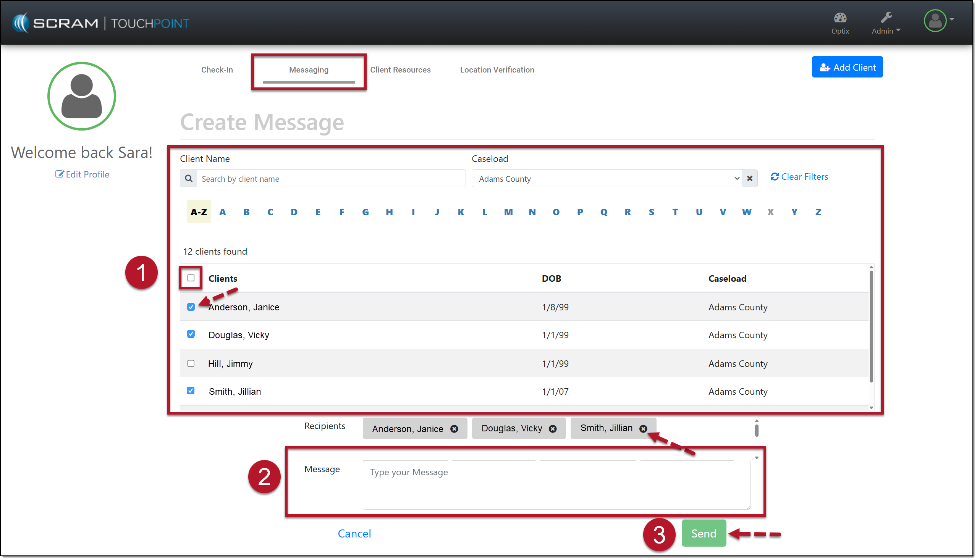Remove Smith, Jillian recipient chip
The width and height of the screenshot is (977, 560).
pyautogui.click(x=644, y=429)
